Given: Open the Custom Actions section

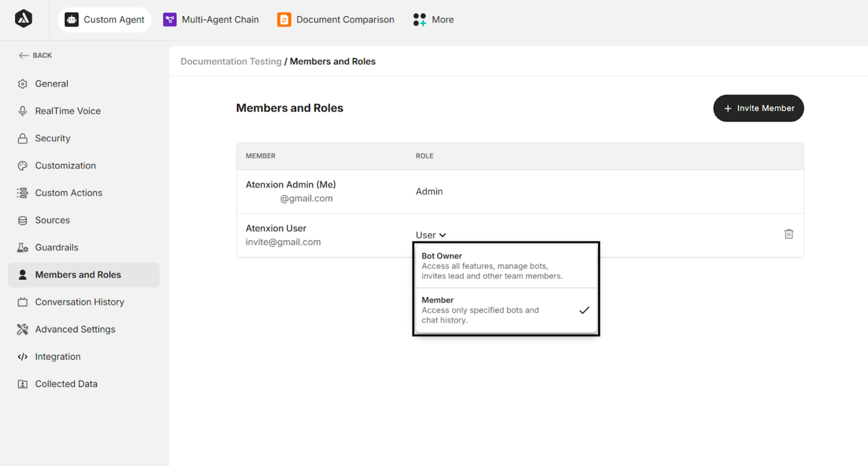Looking at the screenshot, I should click(68, 193).
